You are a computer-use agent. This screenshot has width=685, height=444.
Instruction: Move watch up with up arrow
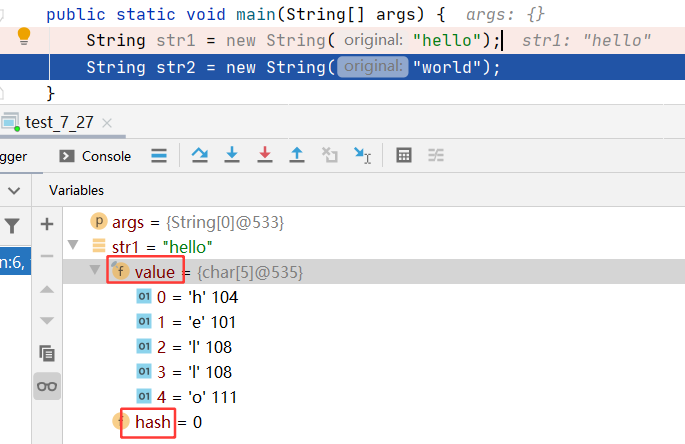[x=47, y=289]
